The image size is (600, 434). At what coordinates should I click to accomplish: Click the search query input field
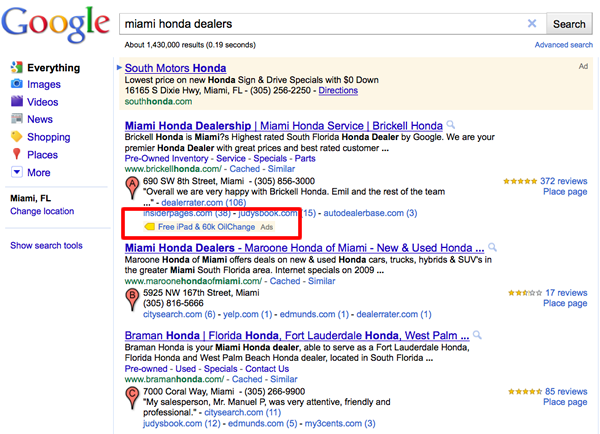[x=323, y=24]
